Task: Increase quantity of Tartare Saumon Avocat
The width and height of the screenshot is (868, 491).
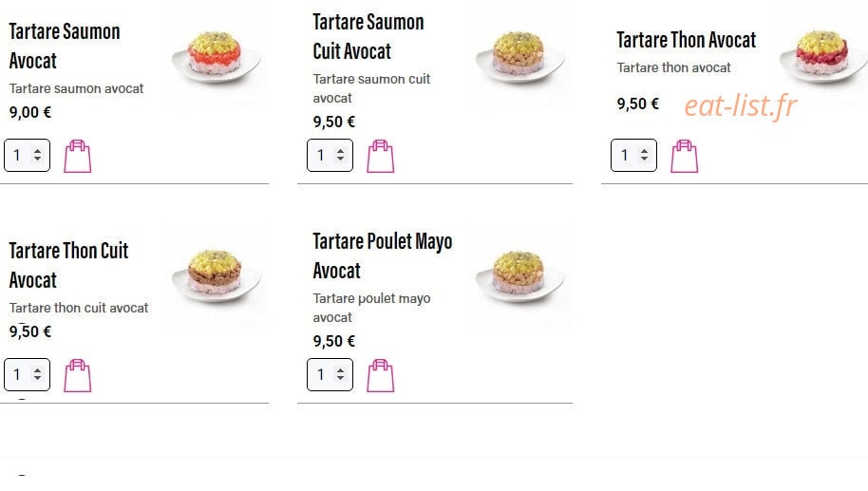Action: [x=37, y=151]
